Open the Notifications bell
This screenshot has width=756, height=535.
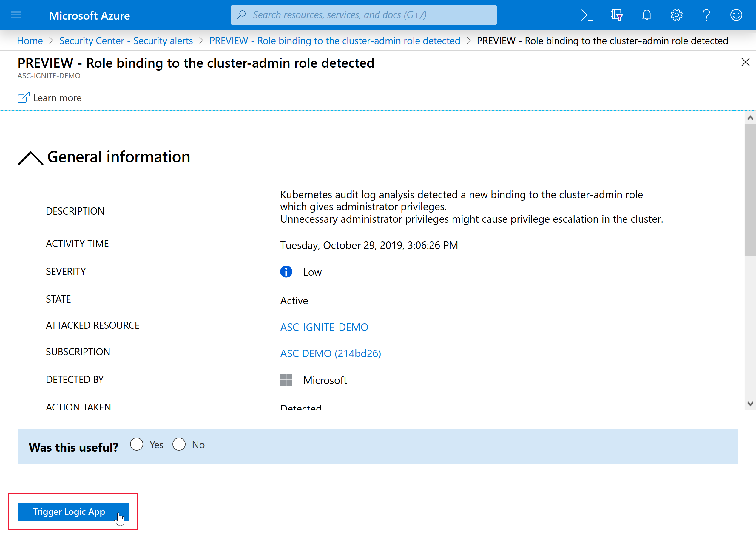(647, 15)
